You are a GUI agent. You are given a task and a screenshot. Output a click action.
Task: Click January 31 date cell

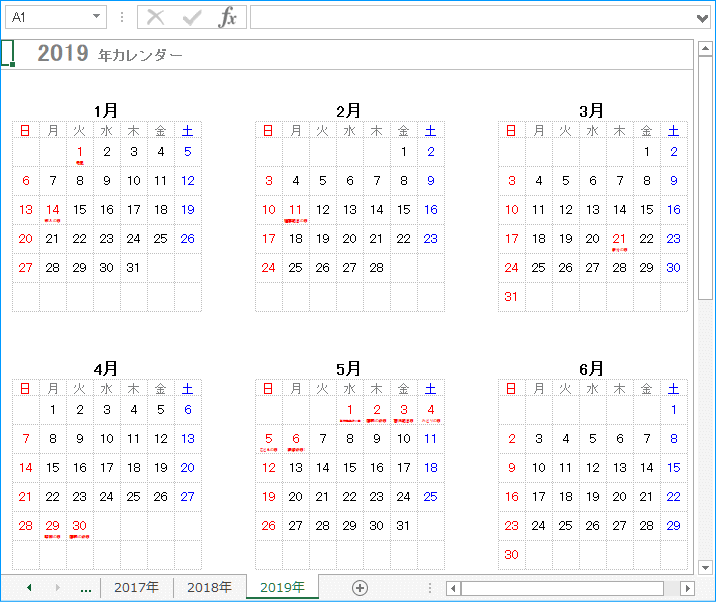coord(134,268)
